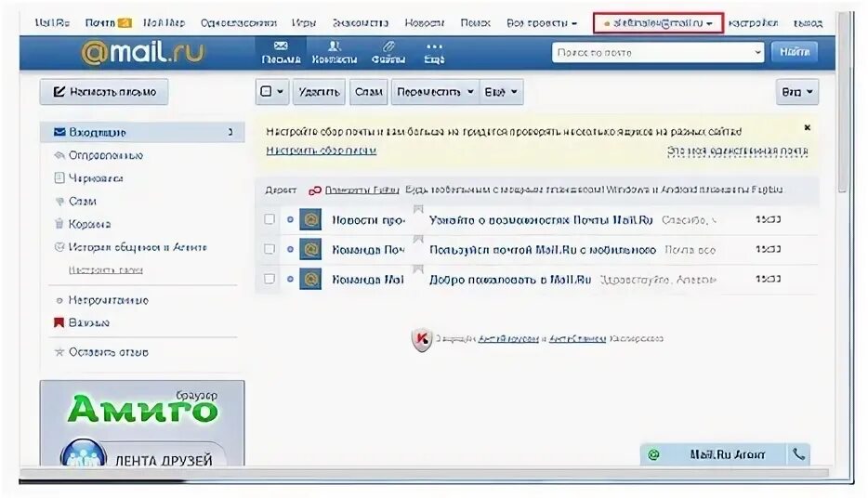868x498 pixels.
Task: Toggle unread dot of Новости про... email
Action: [x=290, y=219]
